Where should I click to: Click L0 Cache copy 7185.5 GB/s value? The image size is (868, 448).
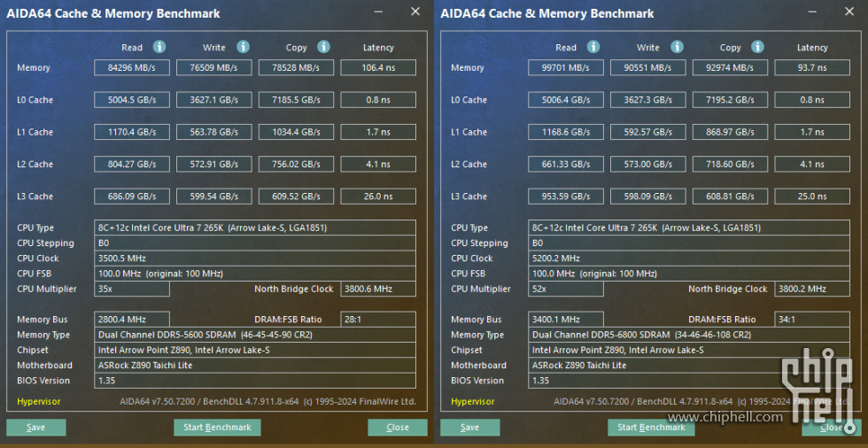click(296, 99)
